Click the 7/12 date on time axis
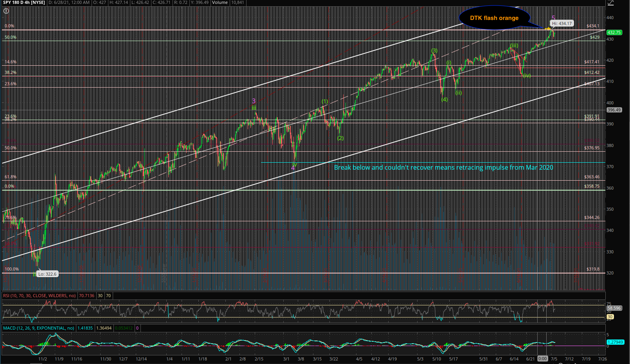This screenshot has height=364, width=630. [569, 359]
